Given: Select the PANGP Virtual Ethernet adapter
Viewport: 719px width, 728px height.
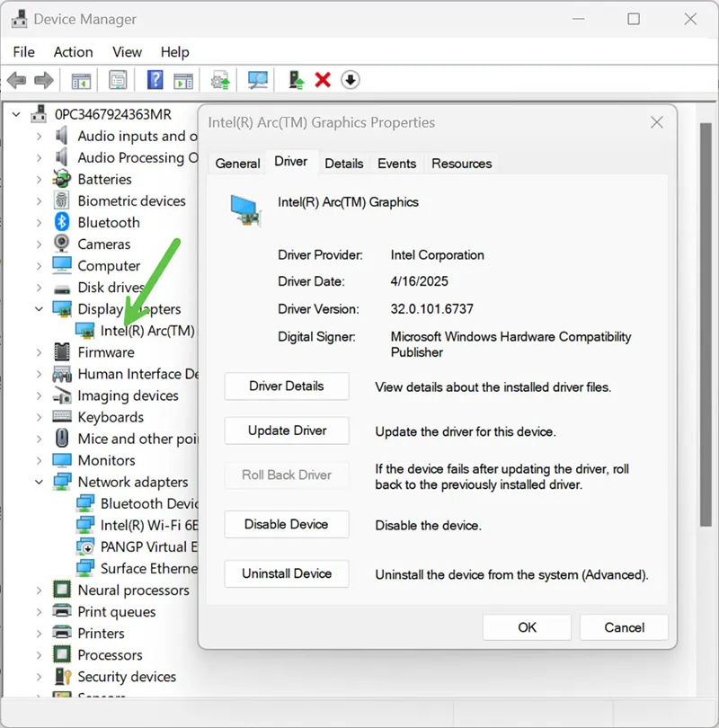Looking at the screenshot, I should [x=137, y=546].
